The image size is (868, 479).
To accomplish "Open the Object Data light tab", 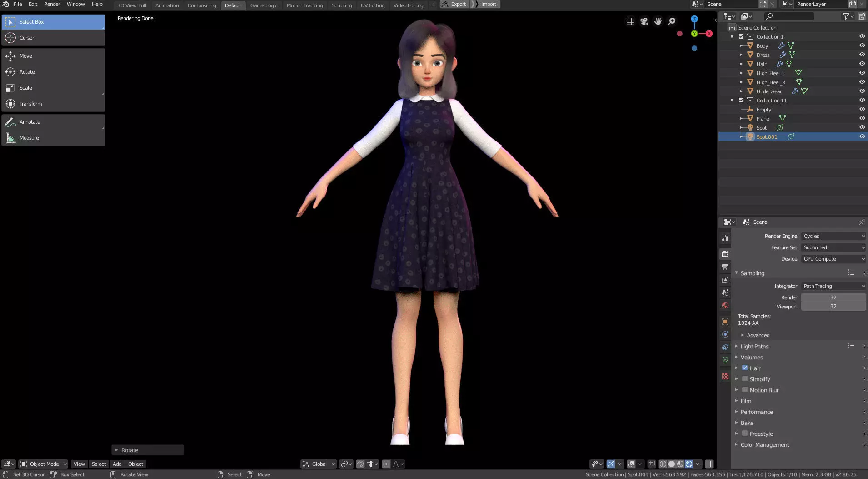I will pos(725,360).
